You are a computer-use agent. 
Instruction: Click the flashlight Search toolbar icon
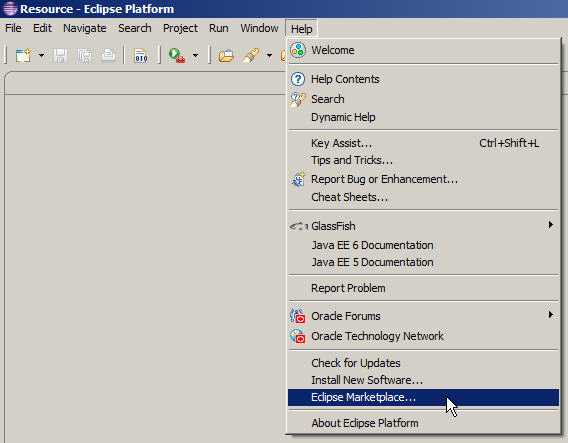(x=251, y=56)
